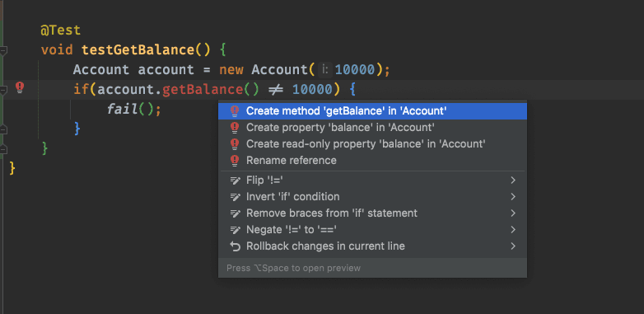Viewport: 644px width, 314px height.
Task: Select the Flip '!=' intention
Action: pyautogui.click(x=372, y=180)
